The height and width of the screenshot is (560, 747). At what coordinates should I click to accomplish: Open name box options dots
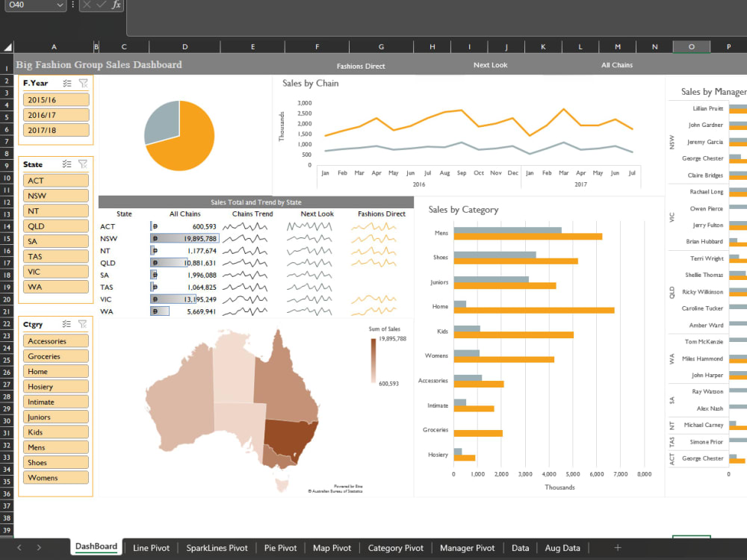[73, 4]
